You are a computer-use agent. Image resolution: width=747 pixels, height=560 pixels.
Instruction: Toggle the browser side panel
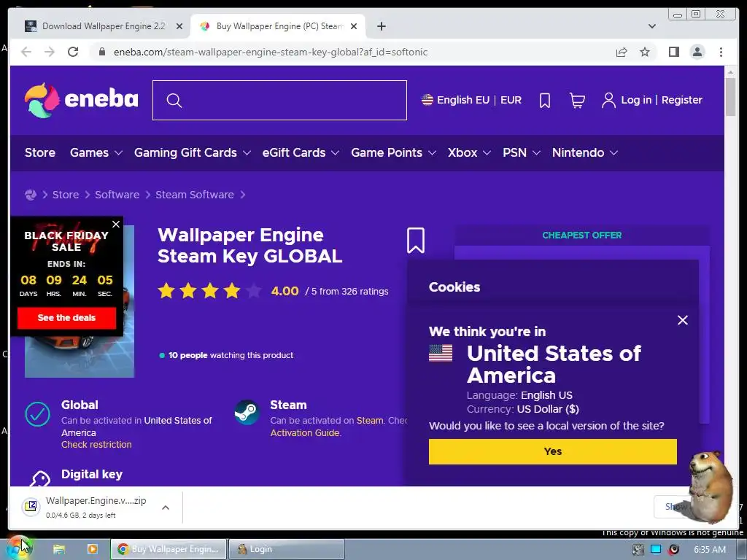pos(673,52)
